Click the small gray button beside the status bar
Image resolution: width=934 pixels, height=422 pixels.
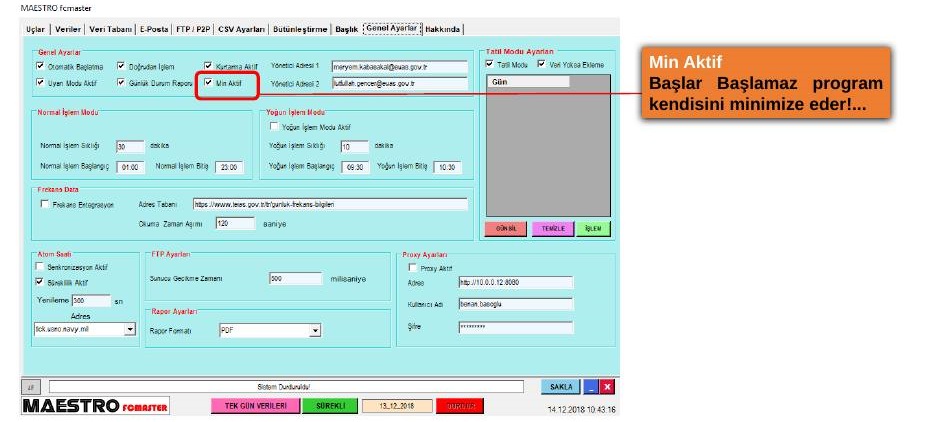[30, 387]
